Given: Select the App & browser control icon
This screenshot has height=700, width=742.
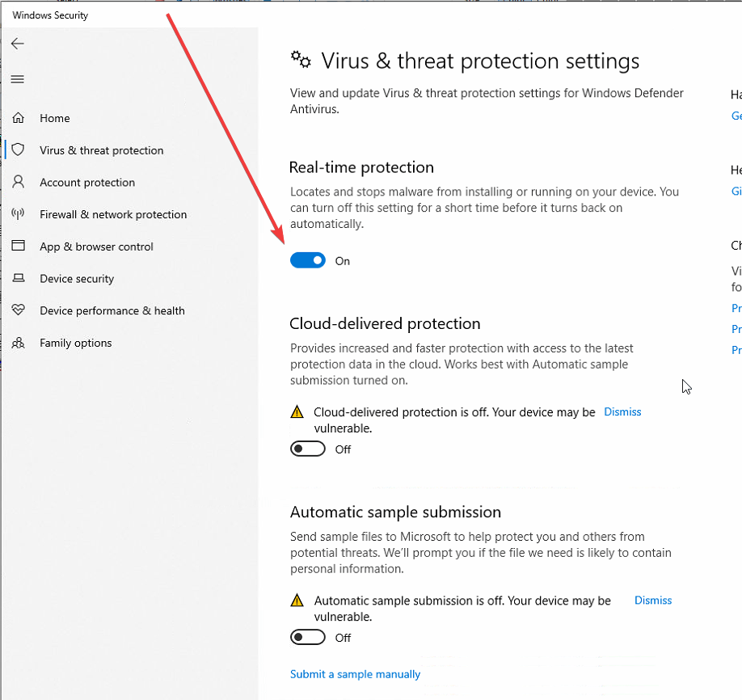Looking at the screenshot, I should [x=18, y=247].
